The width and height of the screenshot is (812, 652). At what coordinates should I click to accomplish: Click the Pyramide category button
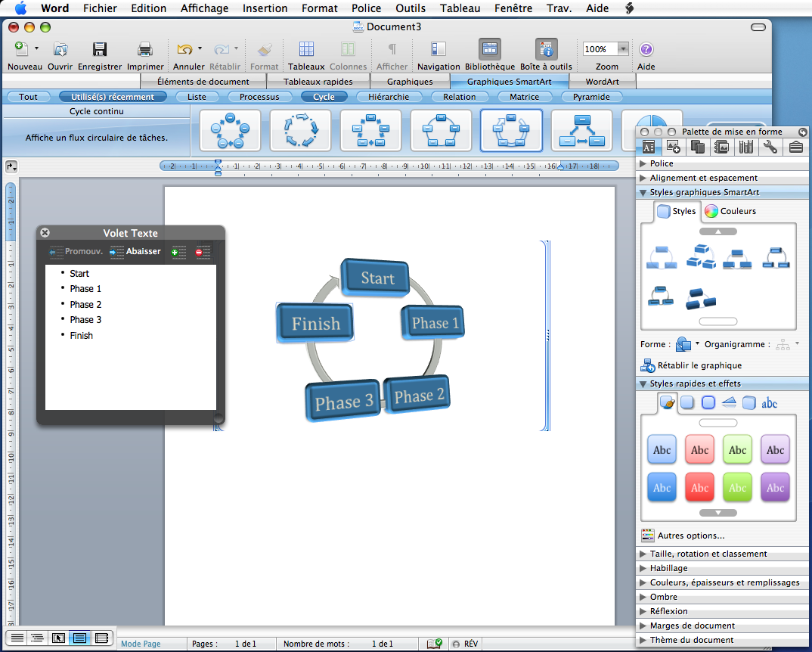coord(591,97)
